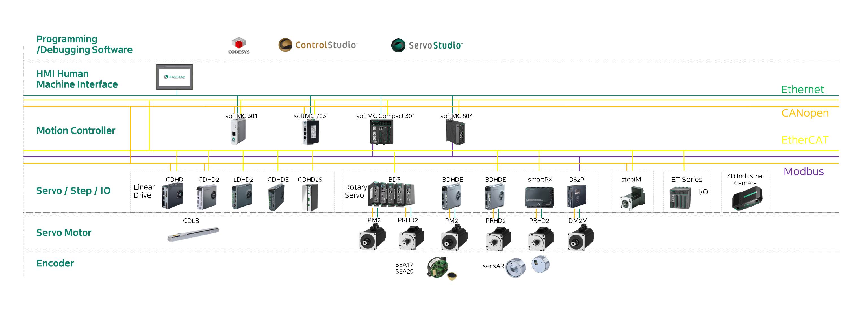The height and width of the screenshot is (315, 868).
Task: Click the softMC 301 text label
Action: coord(241,116)
